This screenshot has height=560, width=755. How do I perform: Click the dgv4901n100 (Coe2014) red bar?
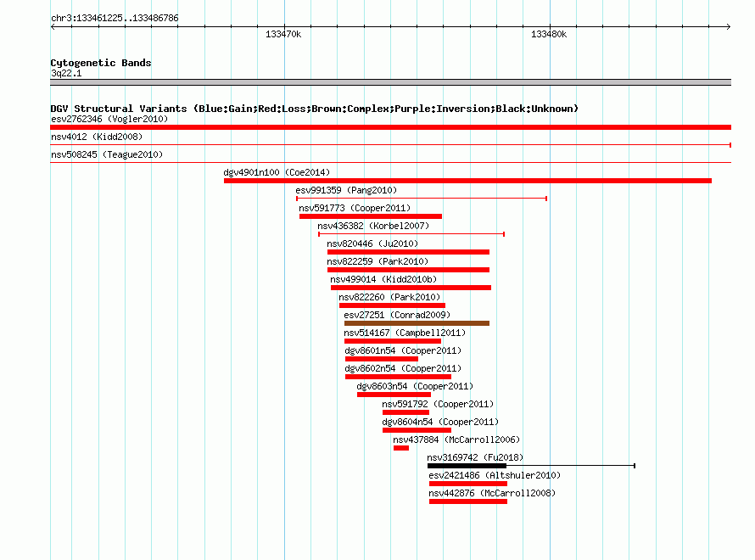(467, 181)
